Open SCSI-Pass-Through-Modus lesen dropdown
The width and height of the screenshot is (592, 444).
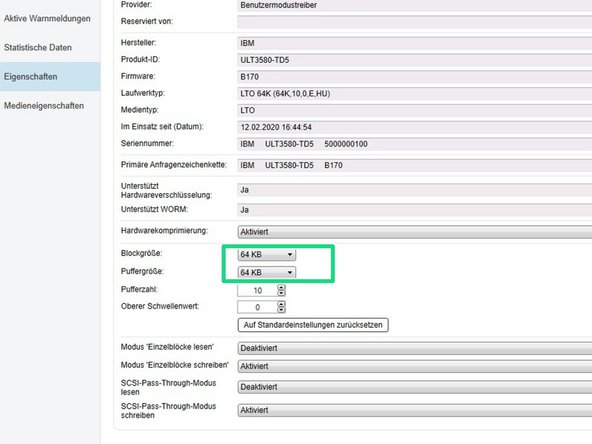(415, 387)
